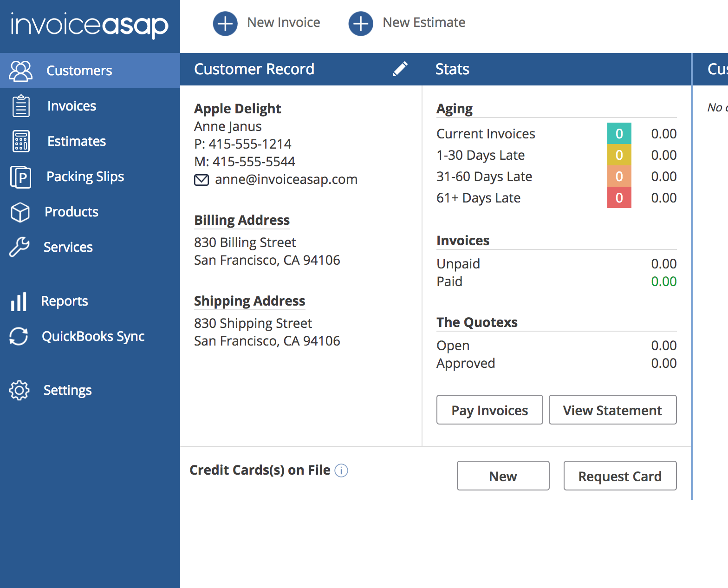Click the Products box icon
Image resolution: width=728 pixels, height=588 pixels.
coord(20,212)
